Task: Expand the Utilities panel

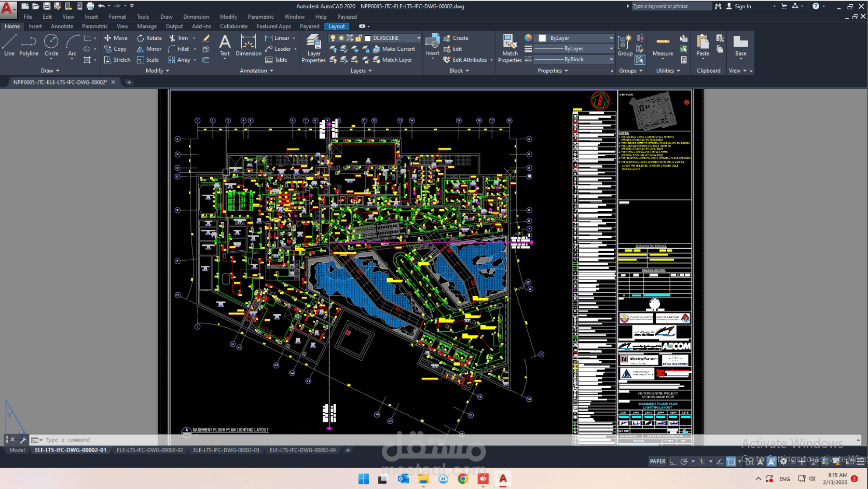Action: coord(668,71)
